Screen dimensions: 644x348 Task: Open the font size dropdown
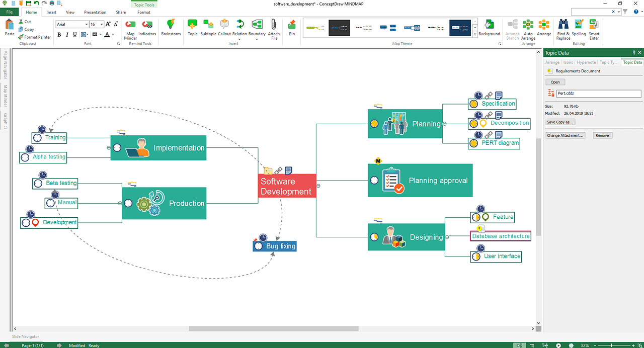tap(101, 24)
